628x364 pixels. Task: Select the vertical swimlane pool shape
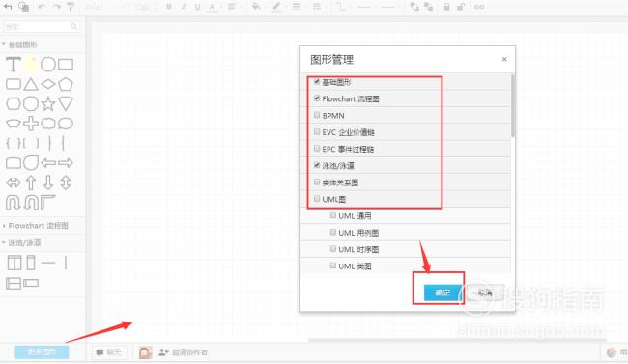click(14, 263)
